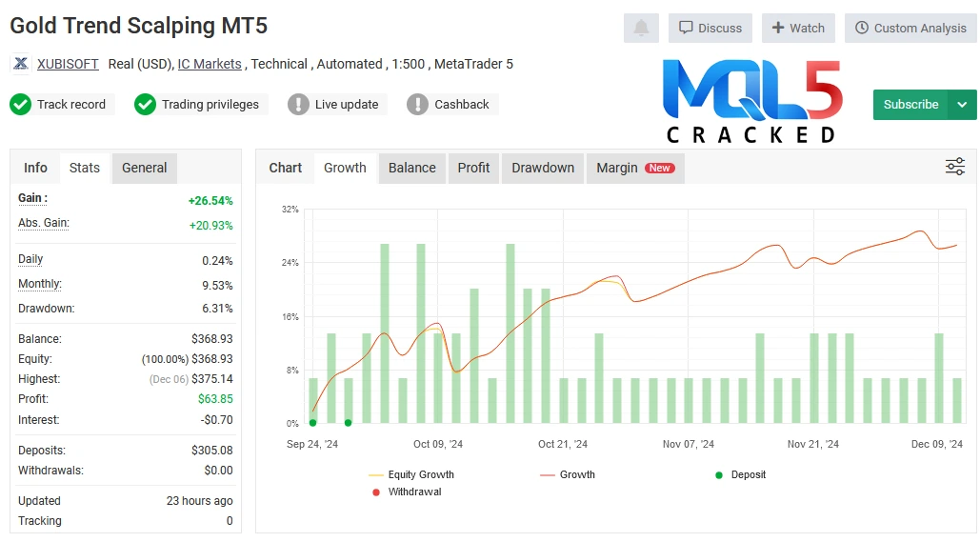Click the Live update exclamation icon
This screenshot has width=980, height=542.
point(298,105)
